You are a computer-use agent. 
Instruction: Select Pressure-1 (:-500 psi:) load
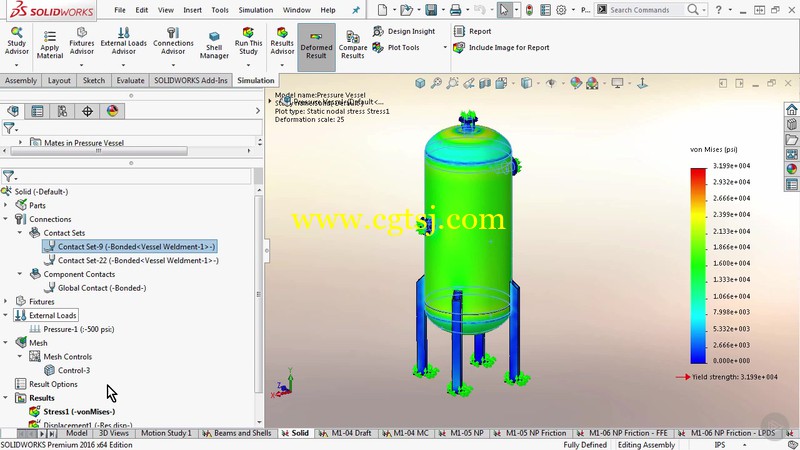(x=72, y=329)
